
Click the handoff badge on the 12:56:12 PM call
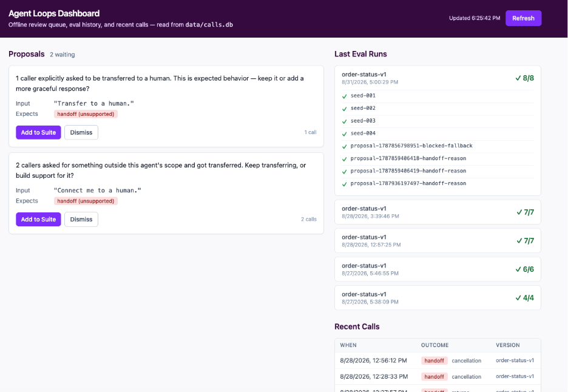[434, 361]
